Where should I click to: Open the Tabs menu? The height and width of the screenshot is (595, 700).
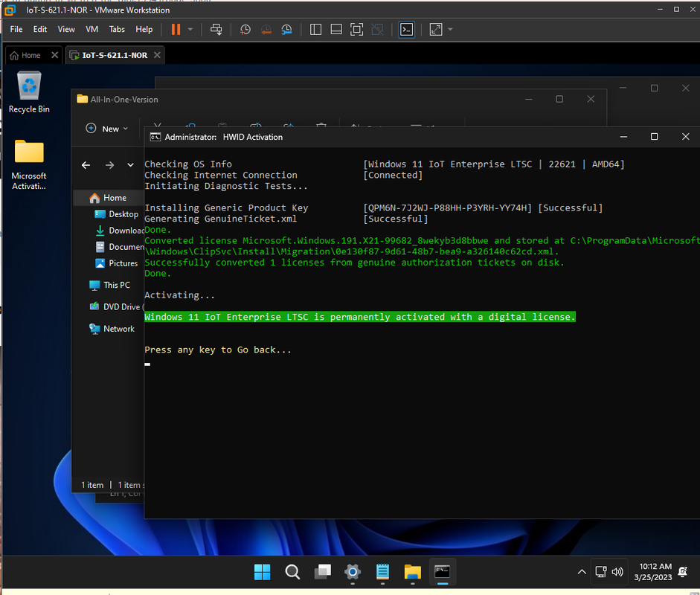pyautogui.click(x=117, y=29)
